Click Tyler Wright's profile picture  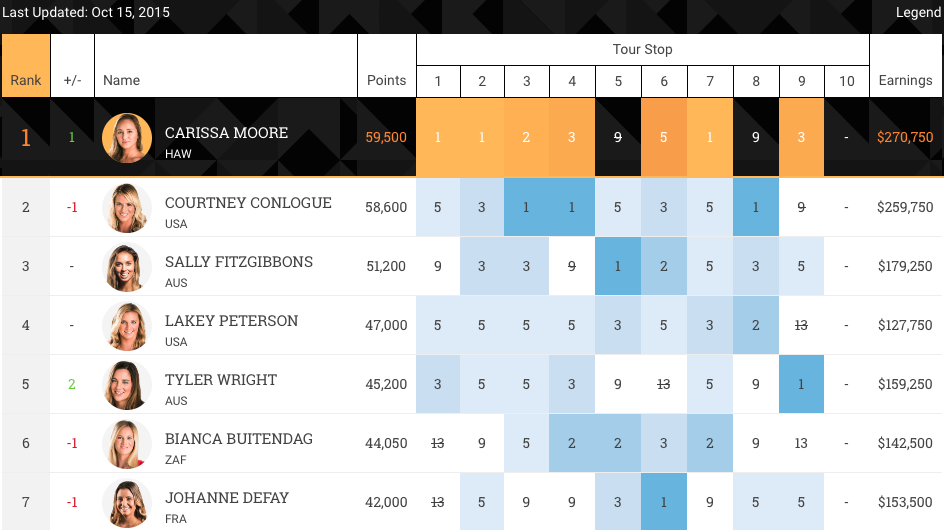127,385
